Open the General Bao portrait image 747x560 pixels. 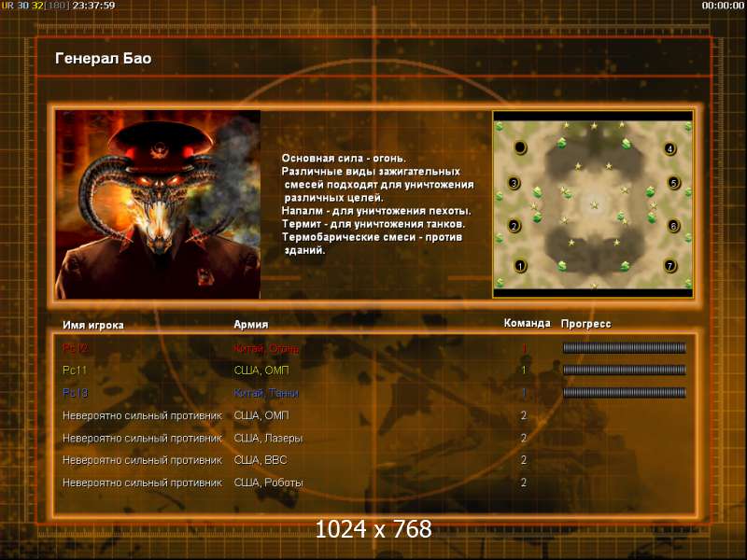point(158,204)
